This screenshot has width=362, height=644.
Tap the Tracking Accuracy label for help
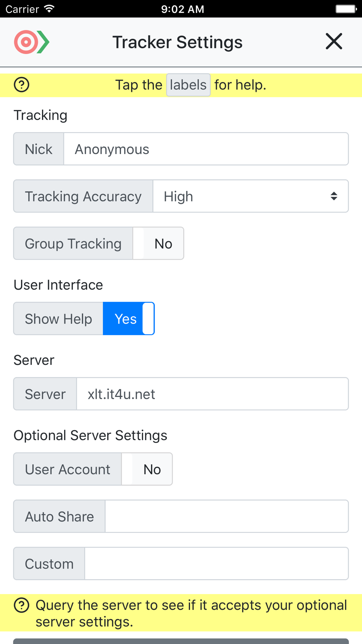coord(83,196)
